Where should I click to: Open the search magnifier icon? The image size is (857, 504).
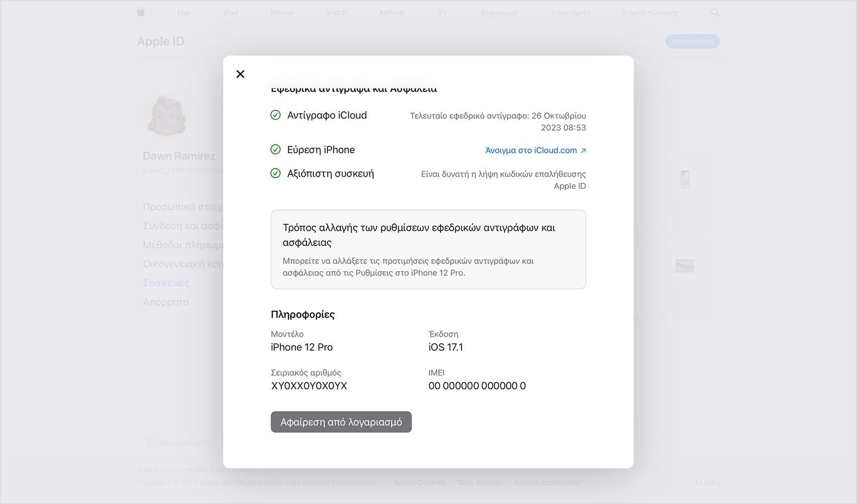point(715,12)
